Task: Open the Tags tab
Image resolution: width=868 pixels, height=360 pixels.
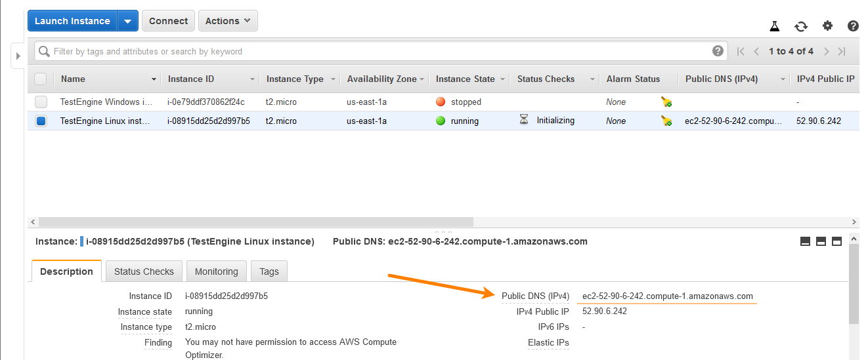Action: (x=269, y=271)
